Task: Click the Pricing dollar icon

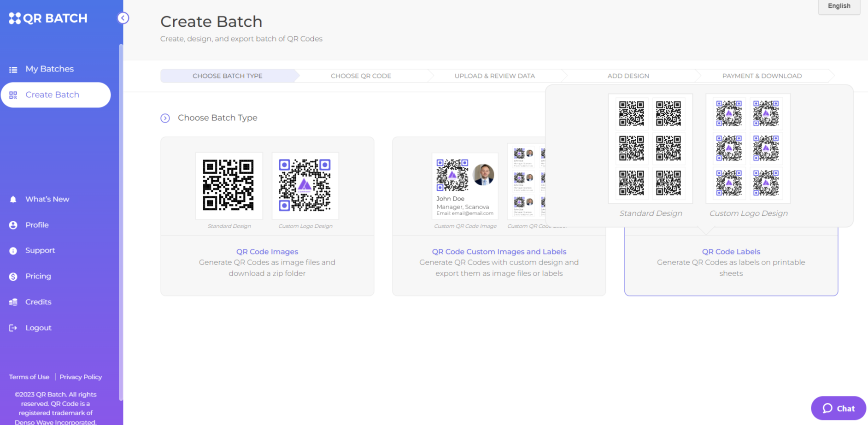Action: tap(13, 277)
